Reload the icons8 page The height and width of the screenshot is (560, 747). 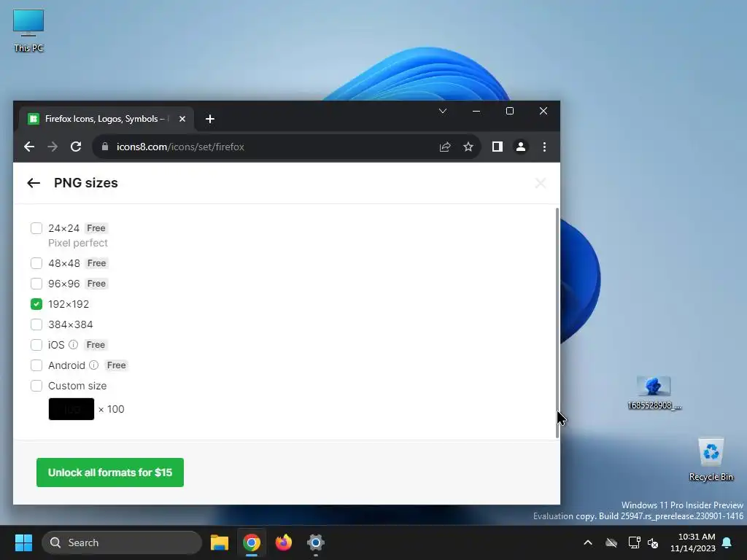[x=76, y=147]
